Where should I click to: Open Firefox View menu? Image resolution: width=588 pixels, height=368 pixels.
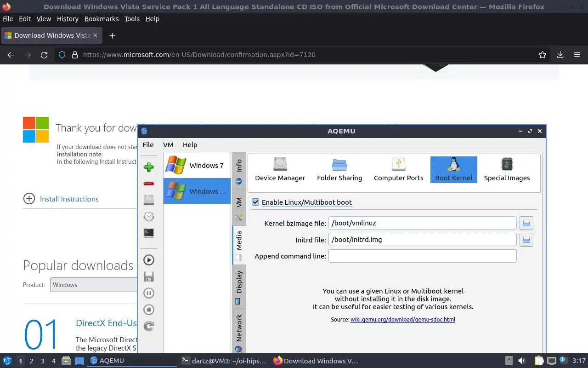44,19
